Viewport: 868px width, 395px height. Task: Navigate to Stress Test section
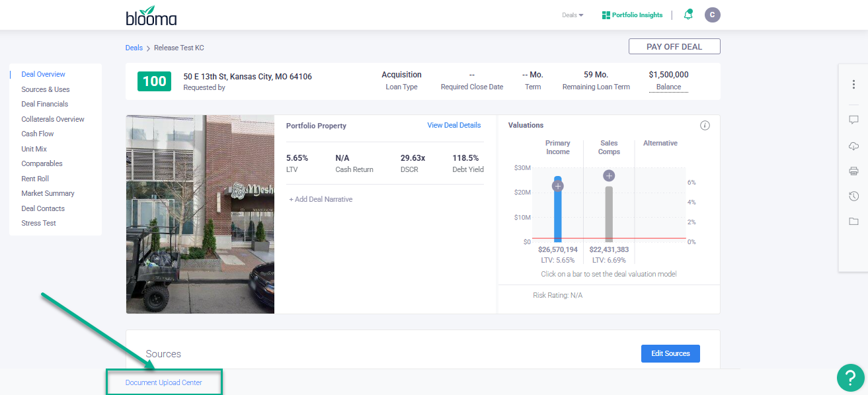(38, 223)
